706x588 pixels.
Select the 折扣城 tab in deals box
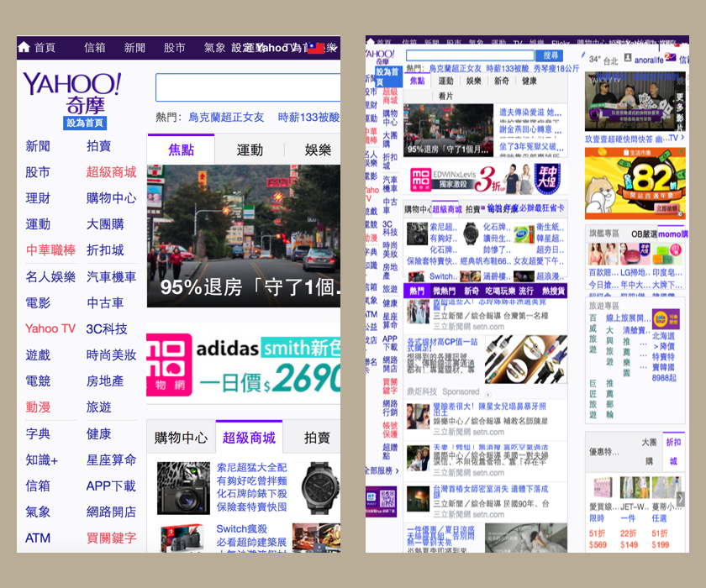673,451
